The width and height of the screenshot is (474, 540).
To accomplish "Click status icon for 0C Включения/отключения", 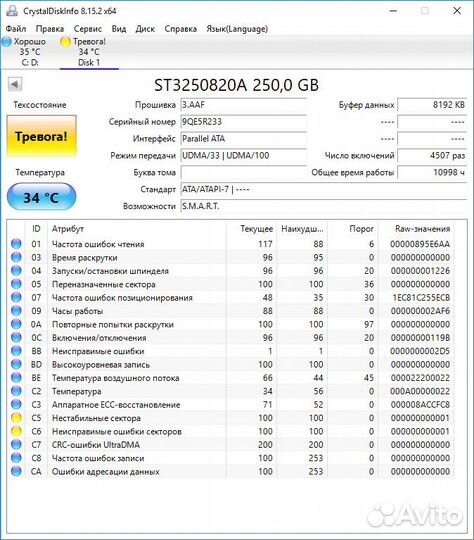I will coord(16,338).
